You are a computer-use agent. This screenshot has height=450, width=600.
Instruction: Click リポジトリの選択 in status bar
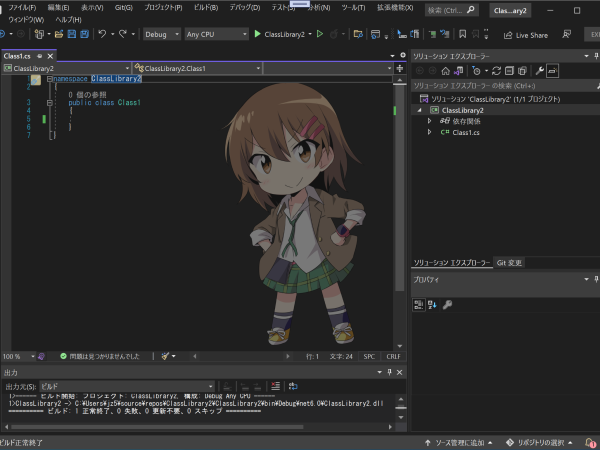(540, 443)
